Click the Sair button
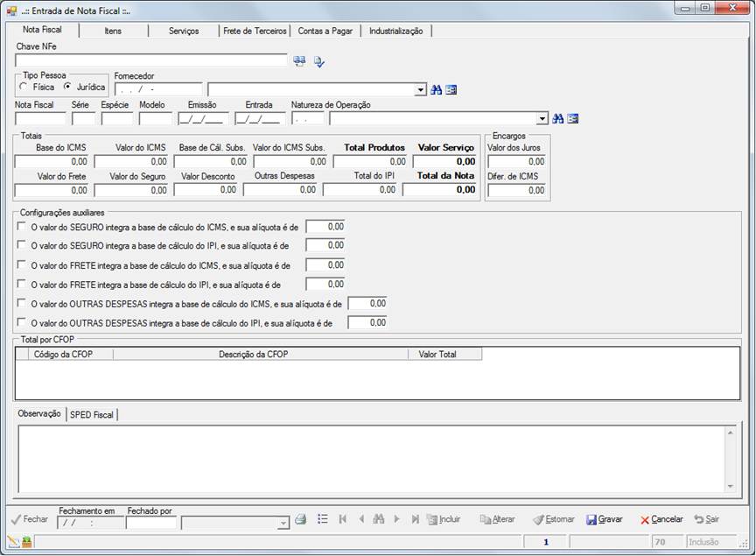Image resolution: width=756 pixels, height=556 pixels. [x=707, y=519]
